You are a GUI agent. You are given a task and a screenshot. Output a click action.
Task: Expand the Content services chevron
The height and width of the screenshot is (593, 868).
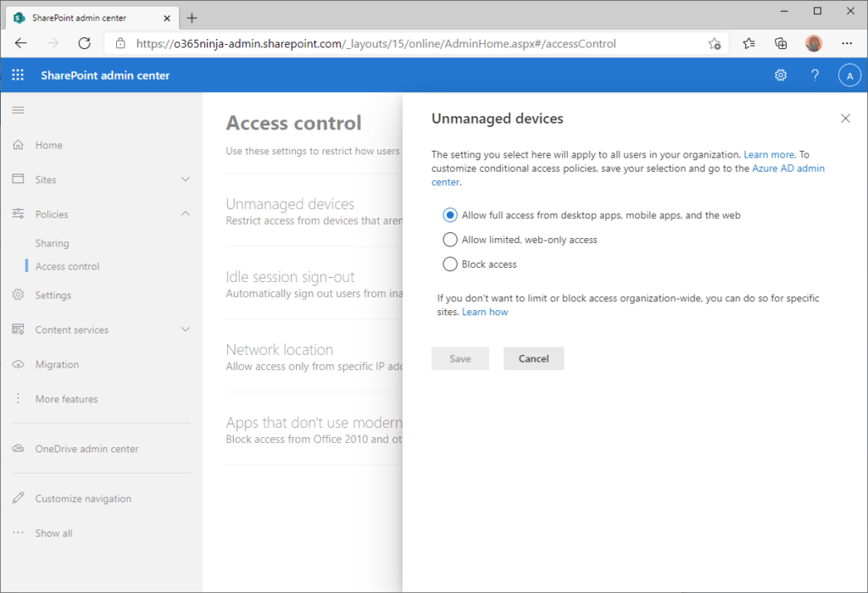tap(186, 330)
